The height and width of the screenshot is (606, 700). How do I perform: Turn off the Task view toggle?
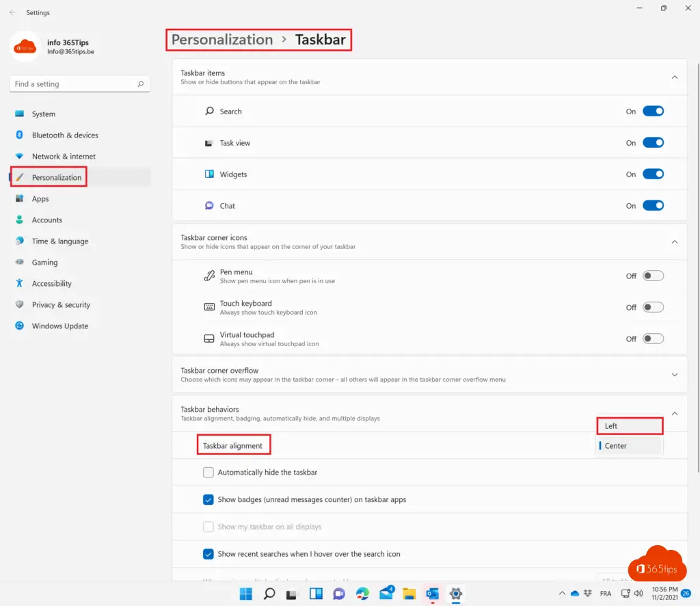coord(653,143)
